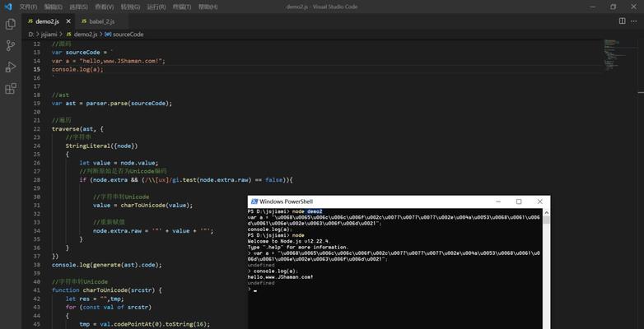Click "console.log(generate(ast).code);" line
The width and height of the screenshot is (644, 329).
click(107, 265)
